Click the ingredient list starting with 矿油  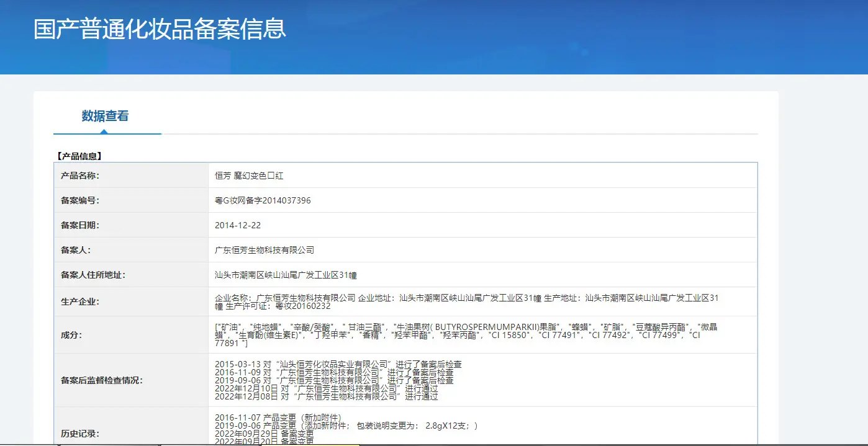(x=466, y=335)
